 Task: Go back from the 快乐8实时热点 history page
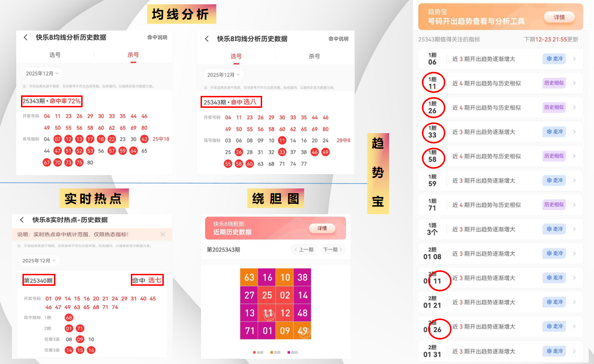tap(22, 220)
